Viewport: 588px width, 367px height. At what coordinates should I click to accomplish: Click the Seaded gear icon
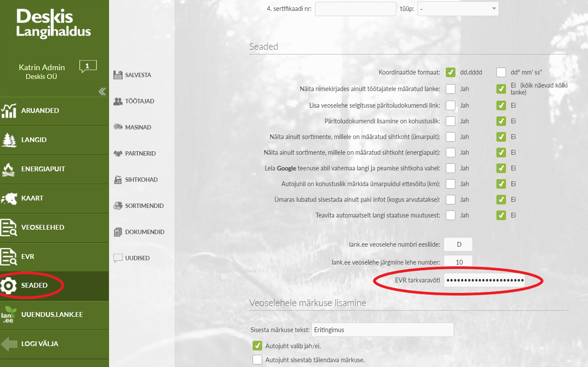pyautogui.click(x=9, y=285)
